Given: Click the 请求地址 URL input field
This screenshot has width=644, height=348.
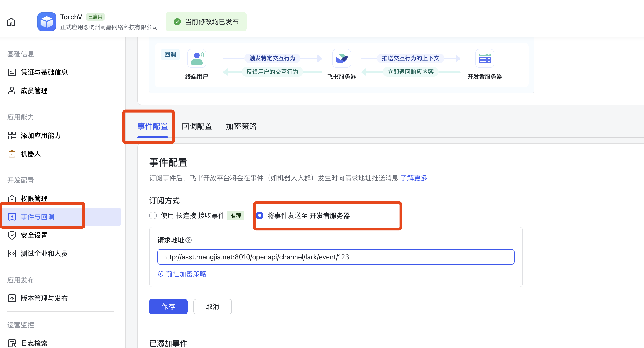Looking at the screenshot, I should pyautogui.click(x=336, y=257).
